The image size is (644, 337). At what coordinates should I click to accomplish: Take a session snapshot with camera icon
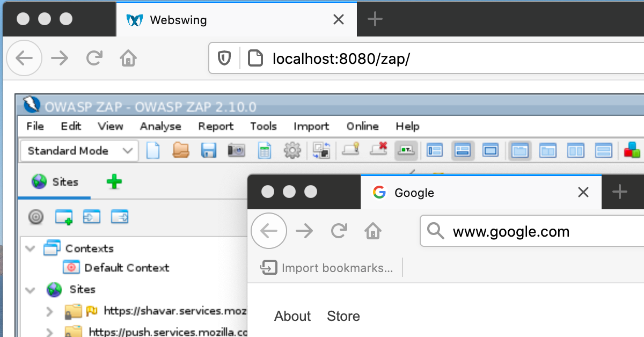pyautogui.click(x=236, y=151)
